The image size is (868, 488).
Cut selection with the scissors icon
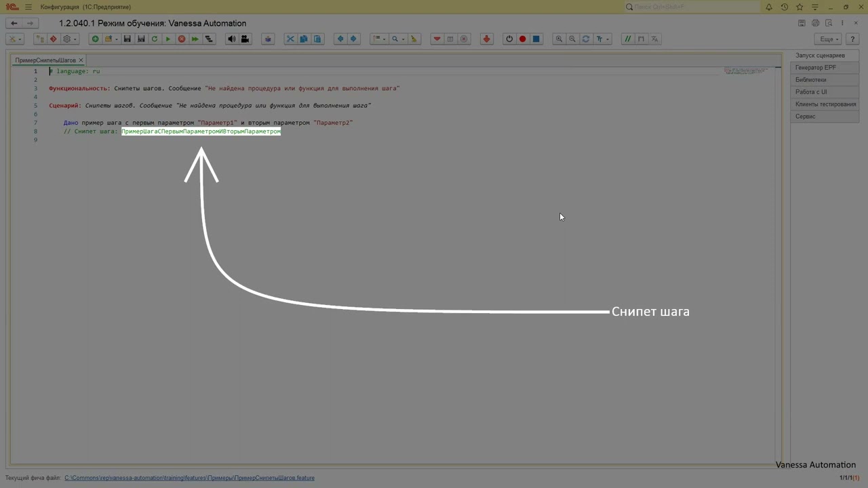(x=290, y=39)
